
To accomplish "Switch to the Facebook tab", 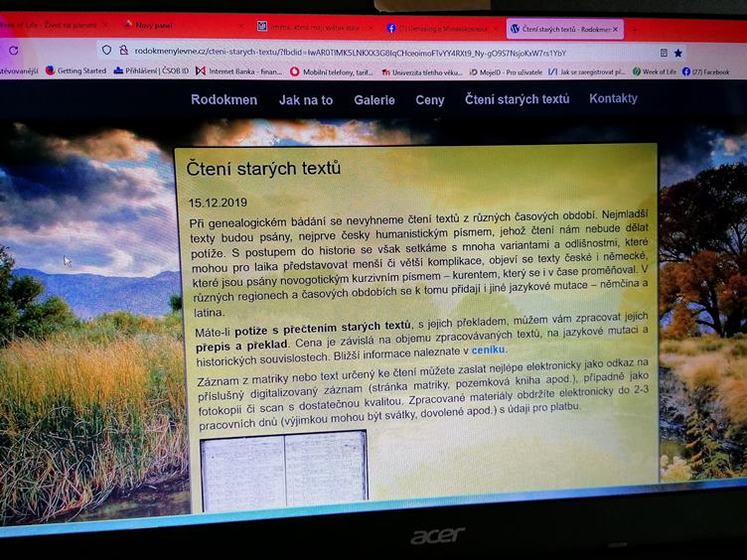I will point(441,28).
